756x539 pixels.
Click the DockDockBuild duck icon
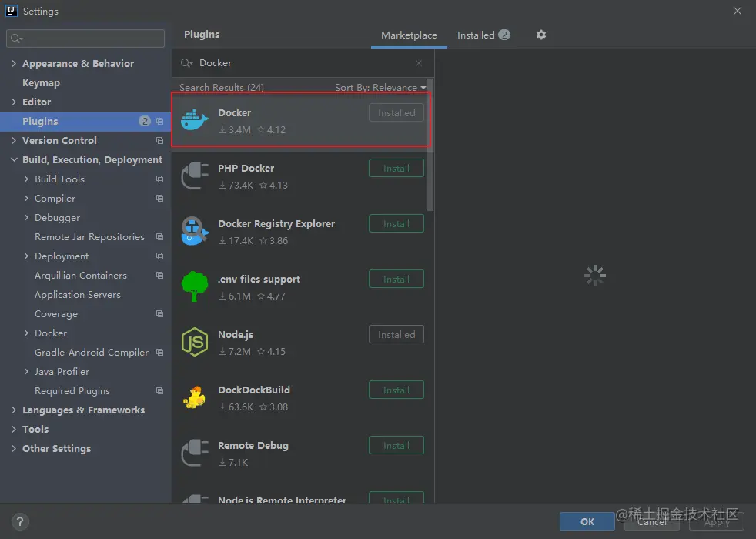pyautogui.click(x=194, y=397)
